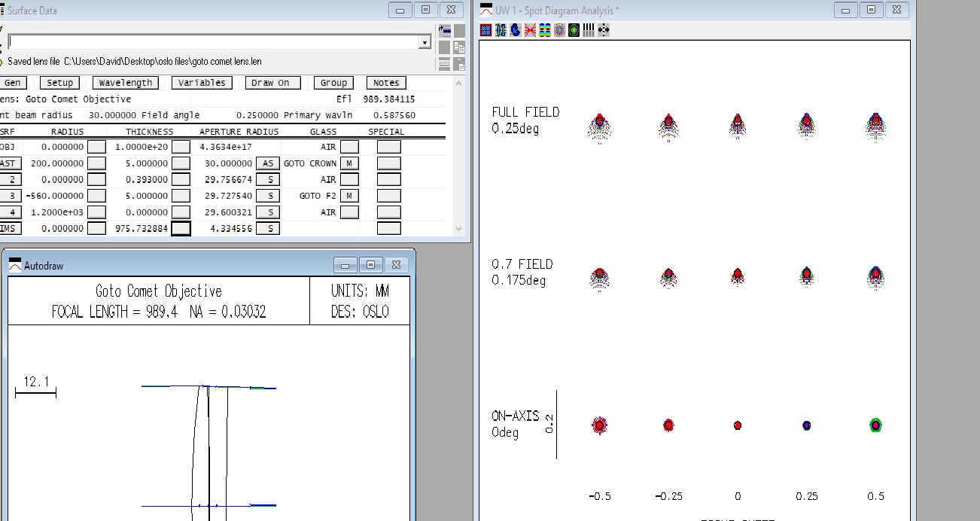
Task: Click the Group button
Action: pyautogui.click(x=333, y=83)
